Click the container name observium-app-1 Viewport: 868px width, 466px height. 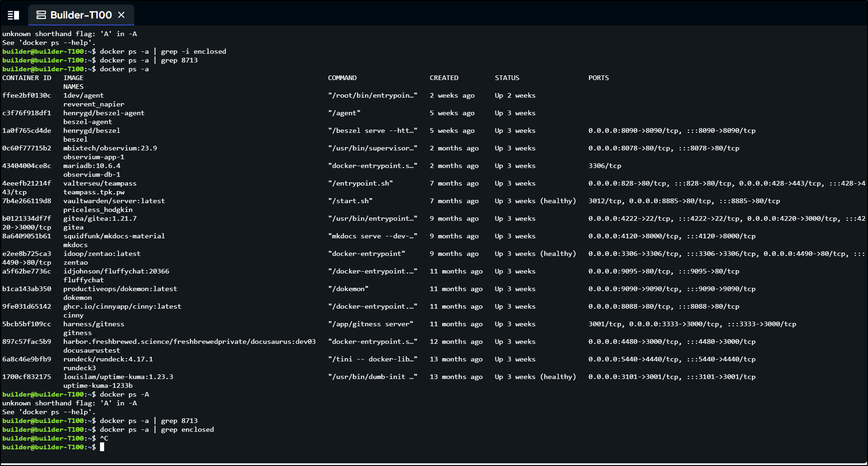(94, 157)
